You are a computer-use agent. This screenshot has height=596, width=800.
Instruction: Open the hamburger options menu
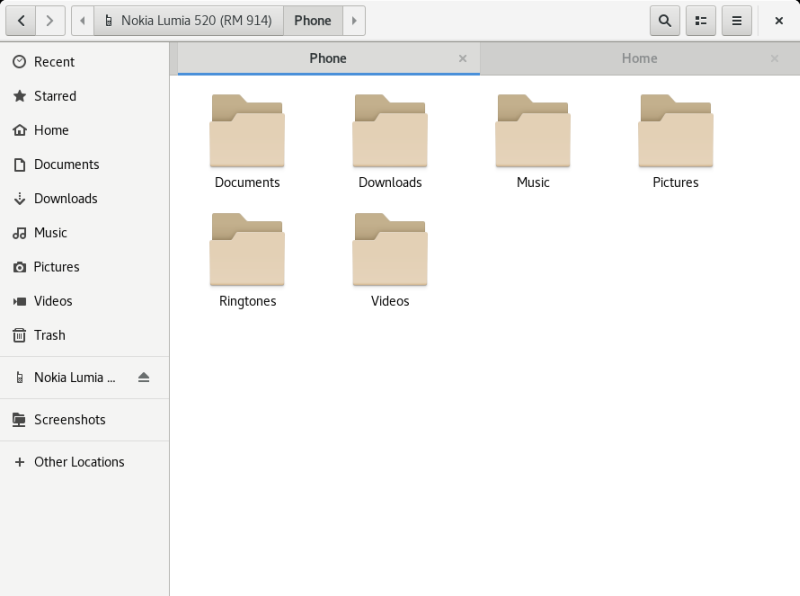[737, 20]
